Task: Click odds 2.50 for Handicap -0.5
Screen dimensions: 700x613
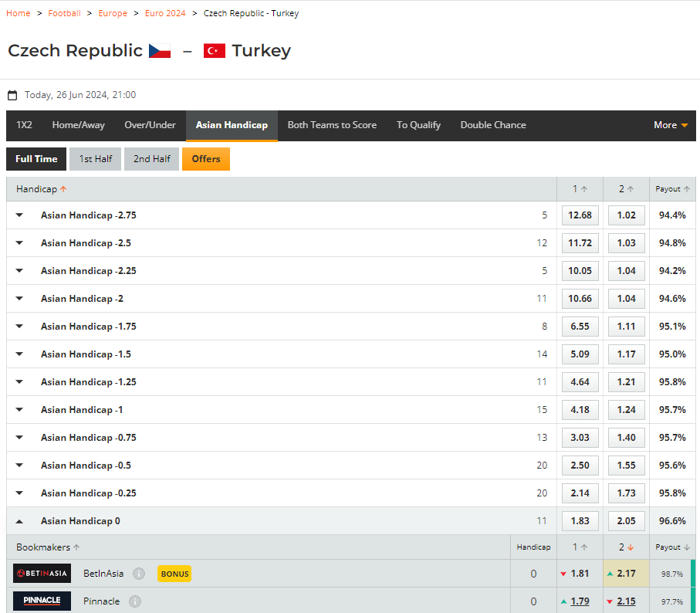Action: click(x=580, y=466)
